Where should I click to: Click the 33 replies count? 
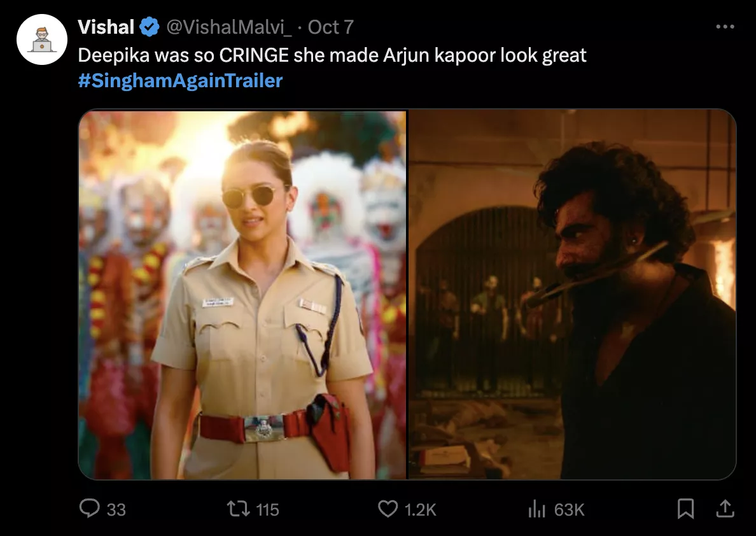[x=116, y=509]
